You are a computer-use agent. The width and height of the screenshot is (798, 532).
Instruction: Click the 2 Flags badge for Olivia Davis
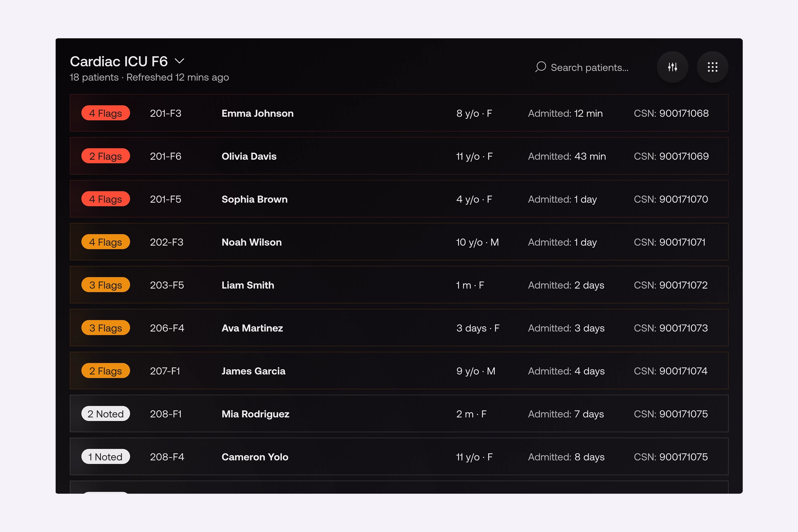click(x=106, y=156)
